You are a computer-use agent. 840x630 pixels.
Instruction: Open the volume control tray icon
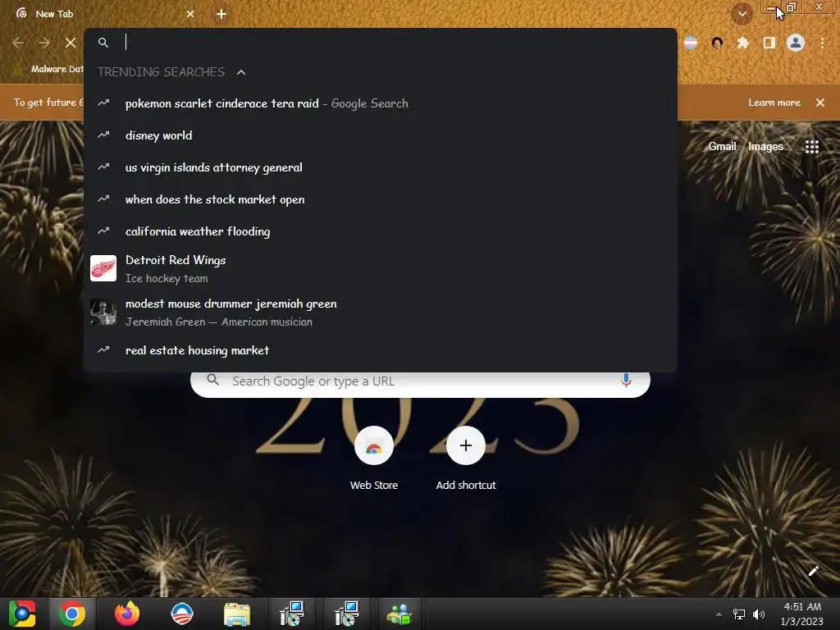pyautogui.click(x=759, y=614)
